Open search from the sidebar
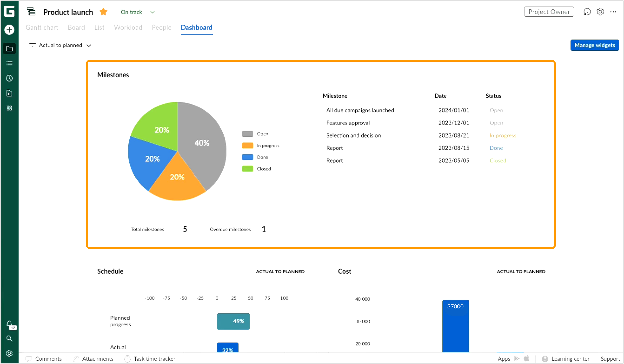624x364 pixels. tap(9, 339)
